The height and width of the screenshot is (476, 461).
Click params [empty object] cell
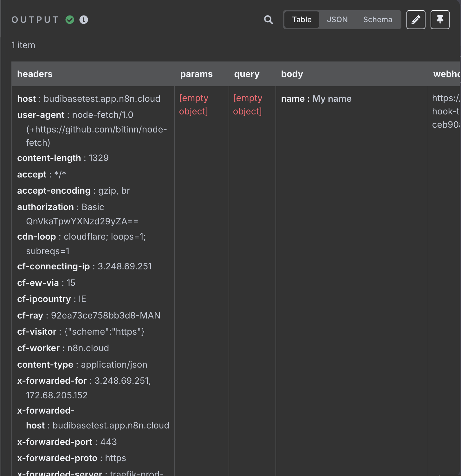coord(194,105)
